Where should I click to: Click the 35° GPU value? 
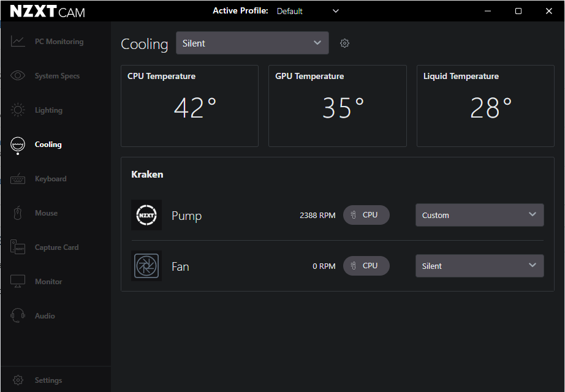tap(343, 108)
